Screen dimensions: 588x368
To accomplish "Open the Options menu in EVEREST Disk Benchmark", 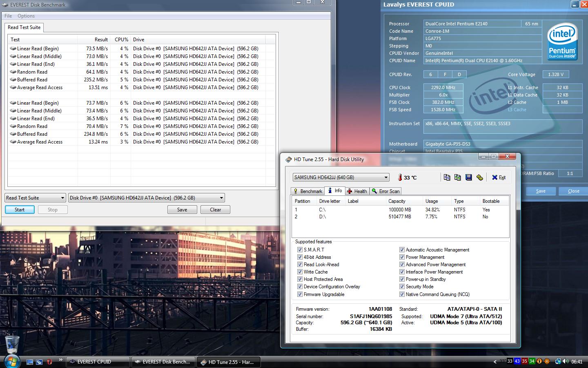I will [26, 16].
